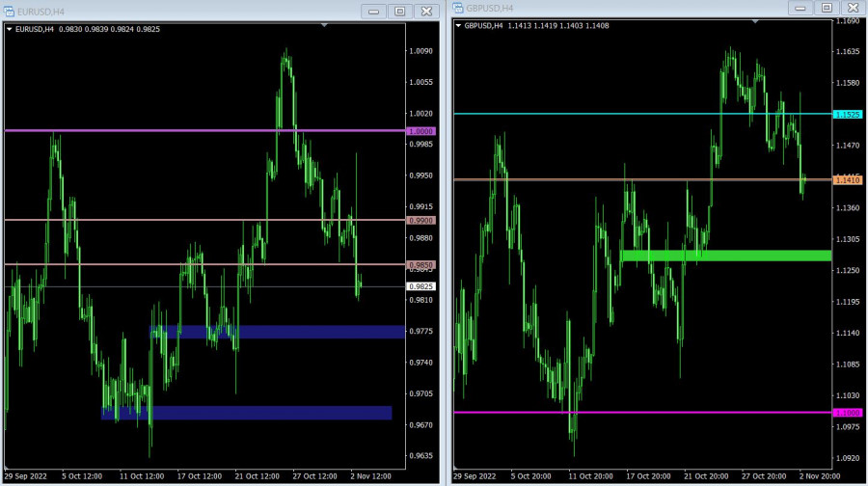Click the current price tag 0.9825 on EURUSD
Screen dimensions: 868x486
coord(420,286)
